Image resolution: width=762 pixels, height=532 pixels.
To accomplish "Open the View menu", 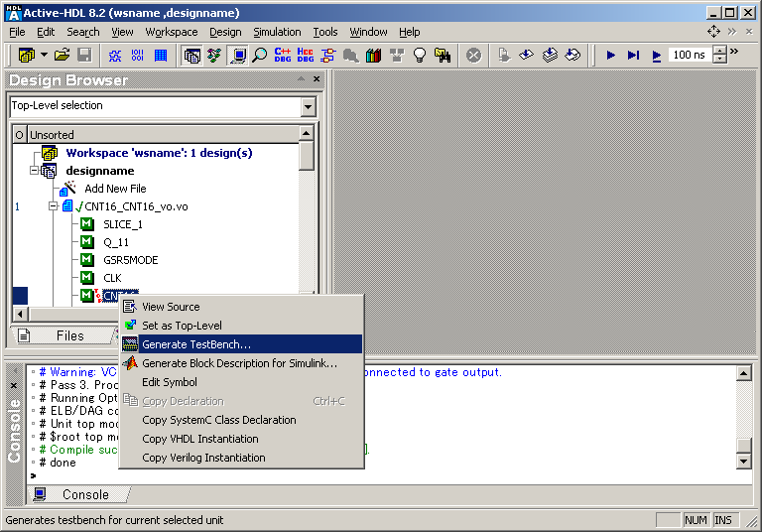I will coord(122,32).
